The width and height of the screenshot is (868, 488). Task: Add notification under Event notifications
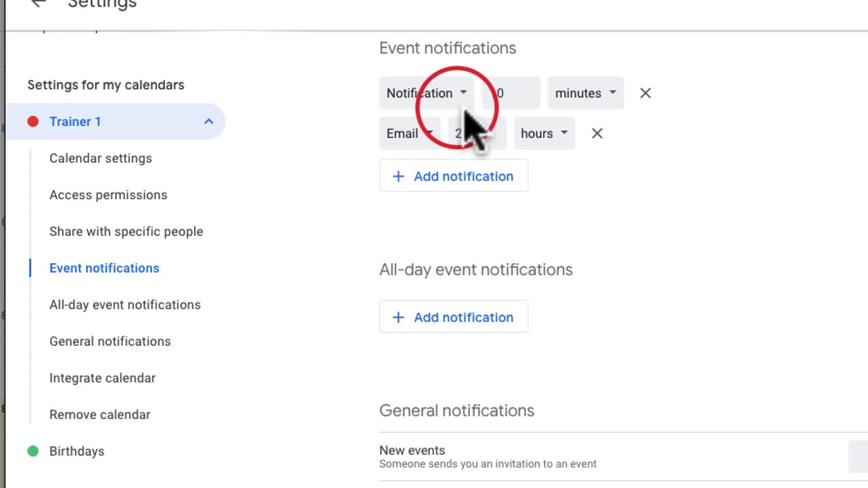454,176
